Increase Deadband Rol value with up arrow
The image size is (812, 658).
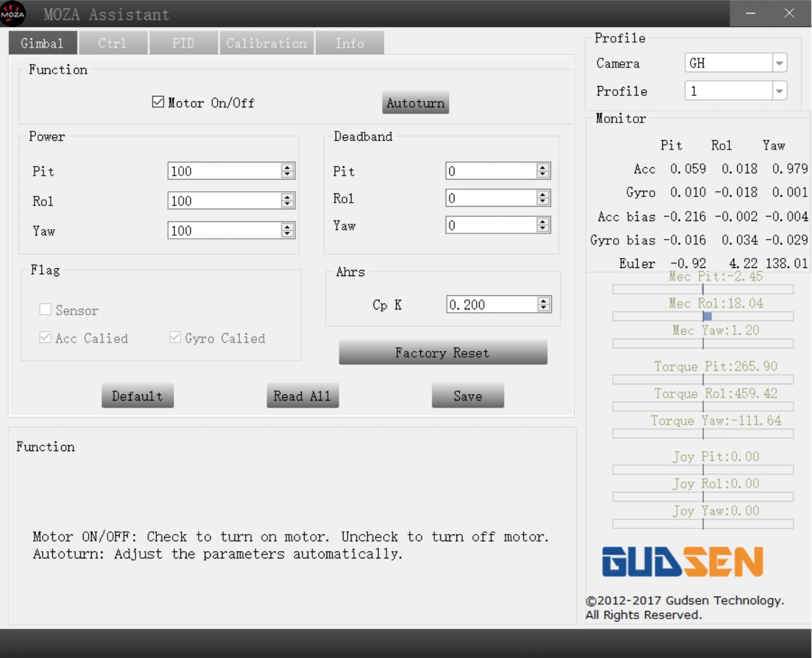click(x=543, y=194)
